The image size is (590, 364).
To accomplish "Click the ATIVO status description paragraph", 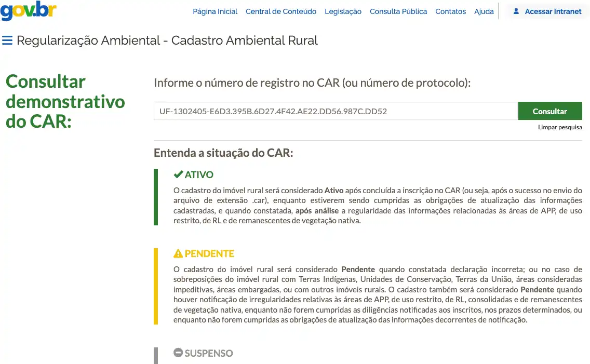I will pos(378,206).
